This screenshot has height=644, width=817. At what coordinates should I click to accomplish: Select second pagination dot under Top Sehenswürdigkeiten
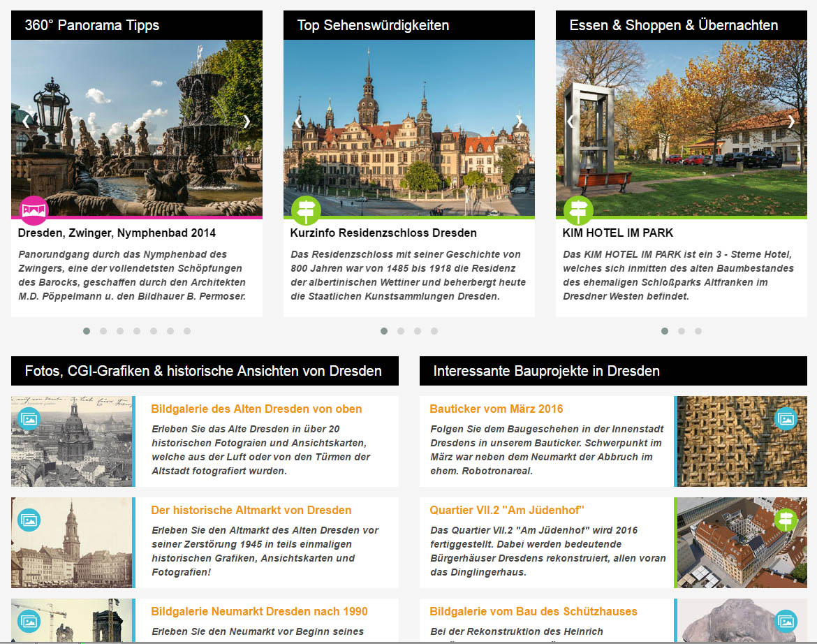401,331
